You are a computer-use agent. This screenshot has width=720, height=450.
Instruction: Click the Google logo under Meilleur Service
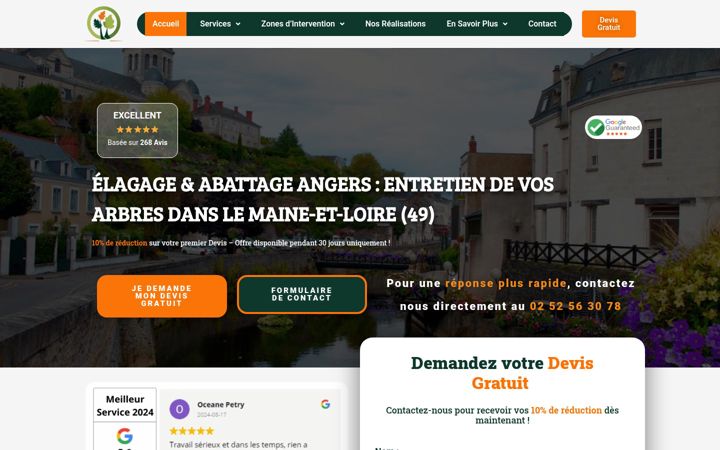(124, 435)
